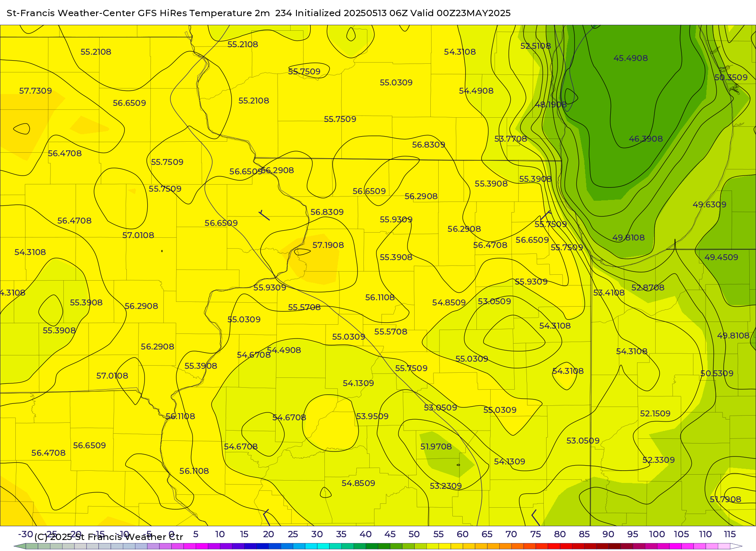Click the 52.5108 temperature value
This screenshot has height=551, width=756.
535,46
